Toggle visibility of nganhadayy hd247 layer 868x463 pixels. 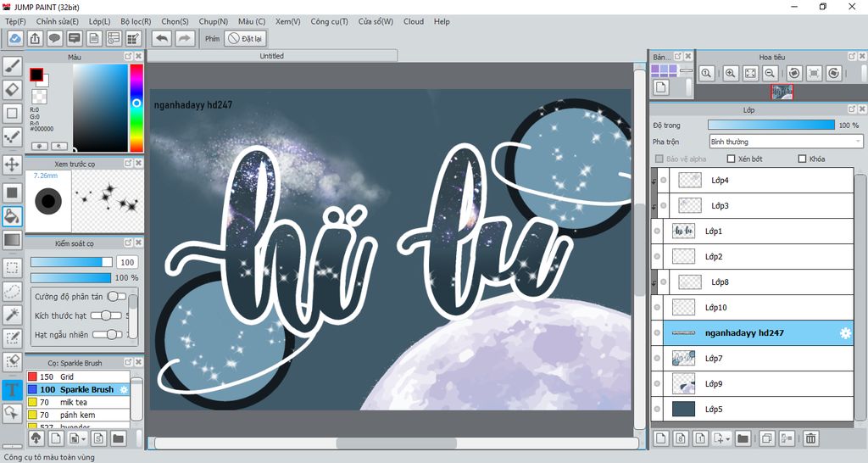[657, 333]
